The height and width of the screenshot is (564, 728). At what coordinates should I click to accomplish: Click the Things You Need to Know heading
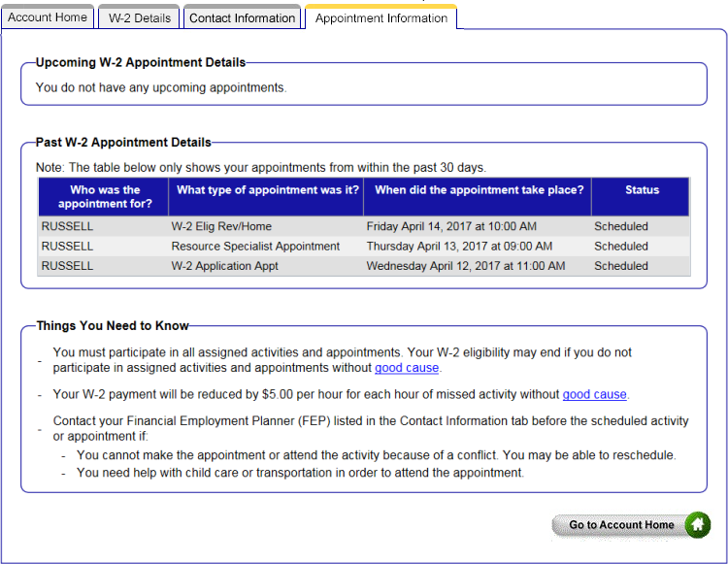(113, 326)
